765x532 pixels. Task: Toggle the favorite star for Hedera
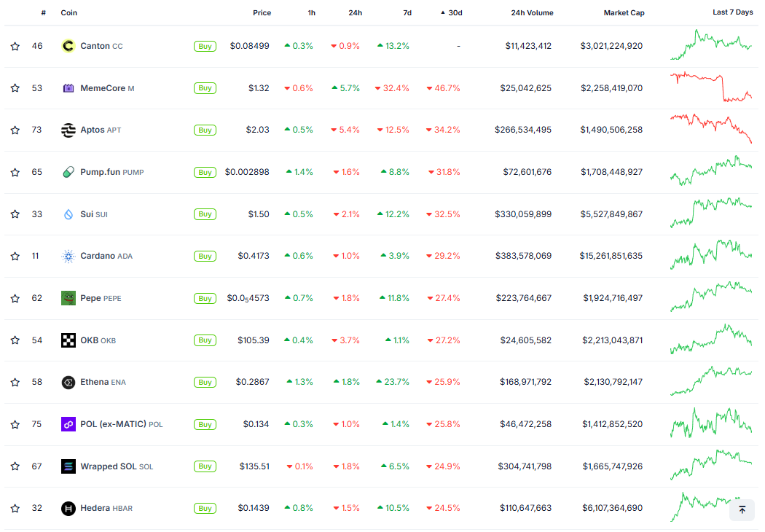[x=15, y=509]
